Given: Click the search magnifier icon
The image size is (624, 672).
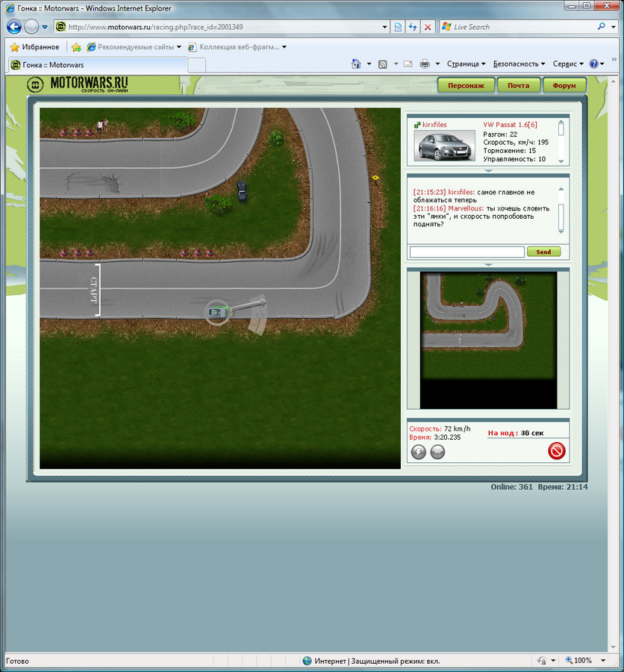Looking at the screenshot, I should coord(602,27).
